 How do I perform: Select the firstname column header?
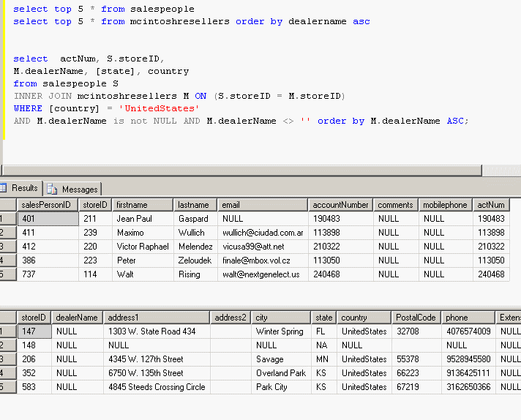tap(143, 205)
